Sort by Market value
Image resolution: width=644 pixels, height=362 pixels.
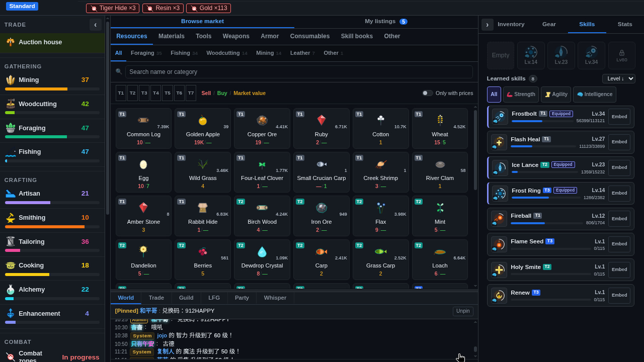tap(250, 93)
